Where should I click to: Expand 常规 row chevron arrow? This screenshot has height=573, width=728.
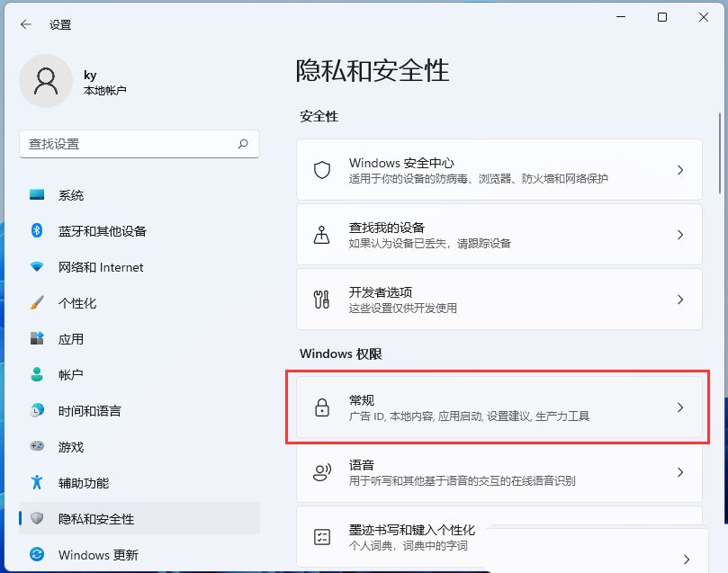(680, 407)
